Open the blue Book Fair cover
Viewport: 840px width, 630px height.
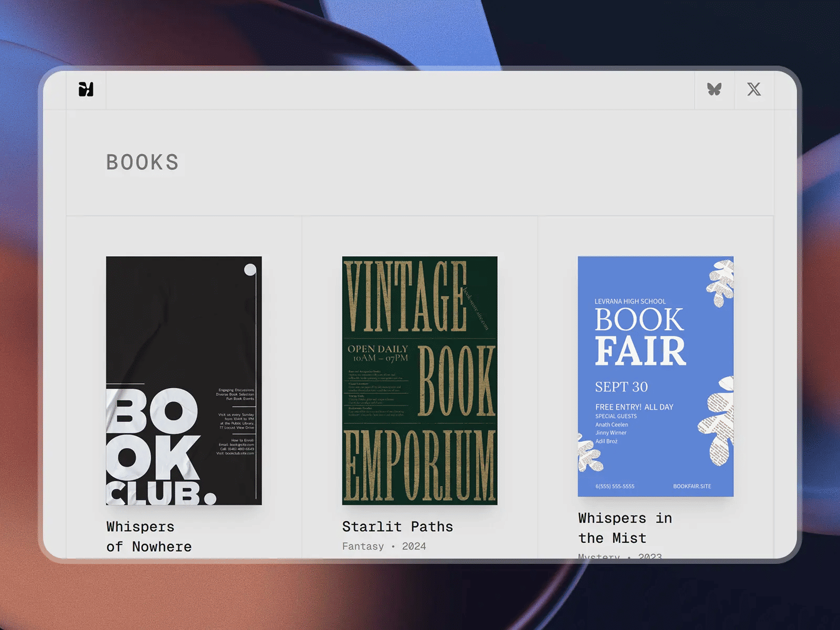pyautogui.click(x=655, y=376)
